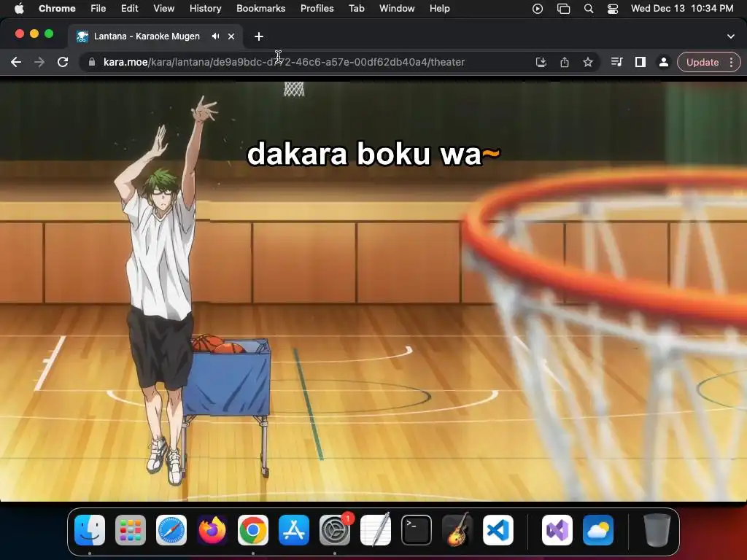Click the Update button in Chrome
The width and height of the screenshot is (747, 560).
click(x=703, y=62)
